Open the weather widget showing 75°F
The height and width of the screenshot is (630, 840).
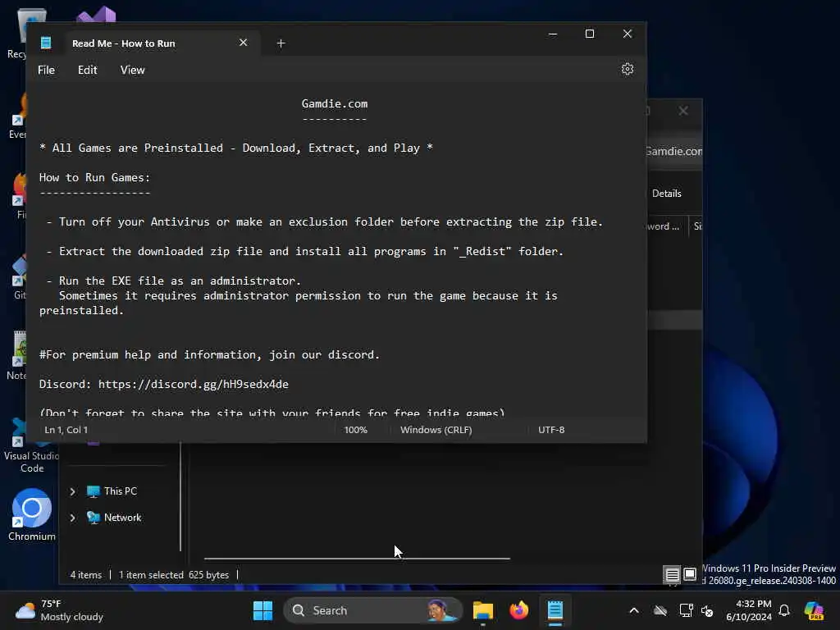click(x=59, y=610)
